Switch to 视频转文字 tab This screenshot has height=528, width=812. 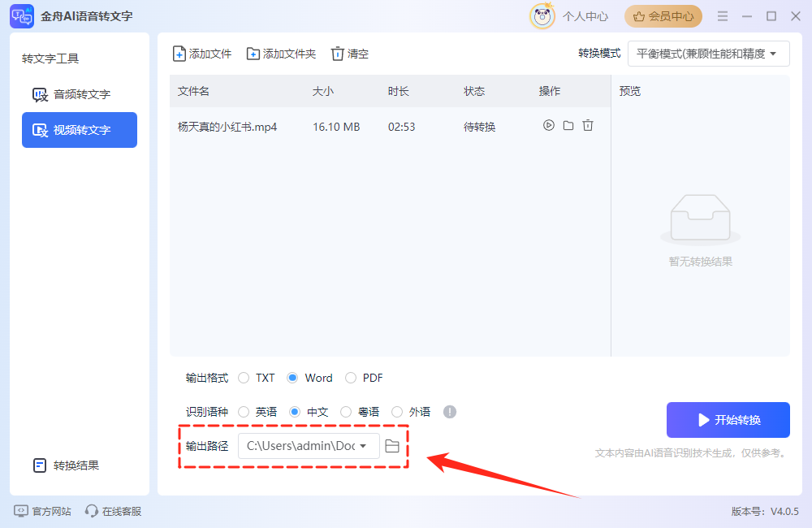coord(80,130)
